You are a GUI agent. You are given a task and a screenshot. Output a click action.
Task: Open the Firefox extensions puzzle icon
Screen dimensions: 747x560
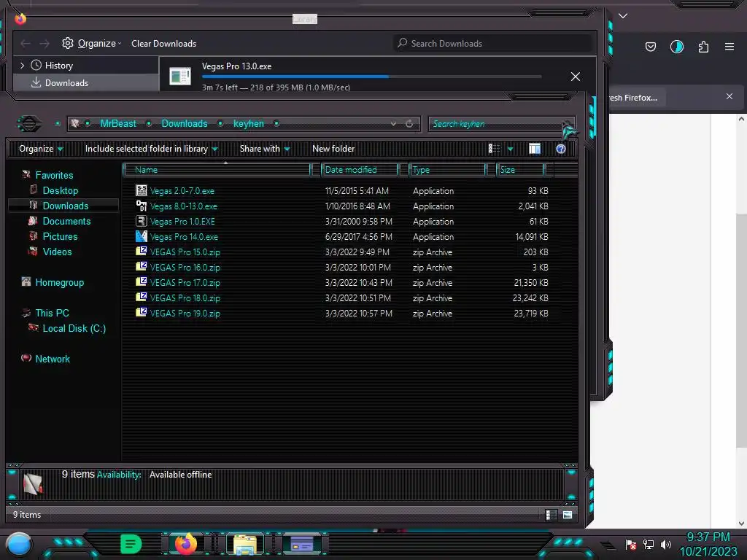point(703,47)
